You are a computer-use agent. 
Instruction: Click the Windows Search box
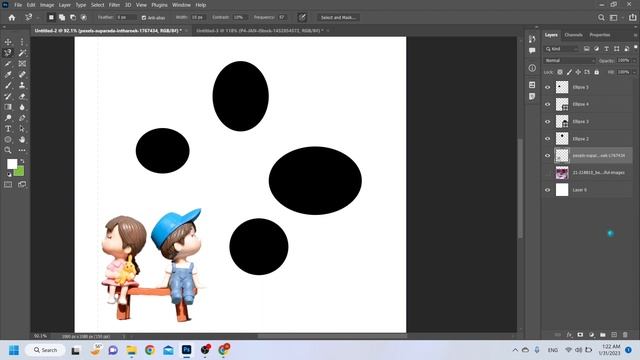pos(46,350)
